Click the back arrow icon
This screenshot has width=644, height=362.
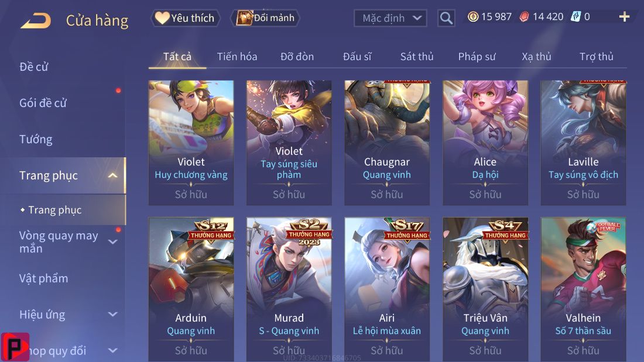click(x=36, y=20)
